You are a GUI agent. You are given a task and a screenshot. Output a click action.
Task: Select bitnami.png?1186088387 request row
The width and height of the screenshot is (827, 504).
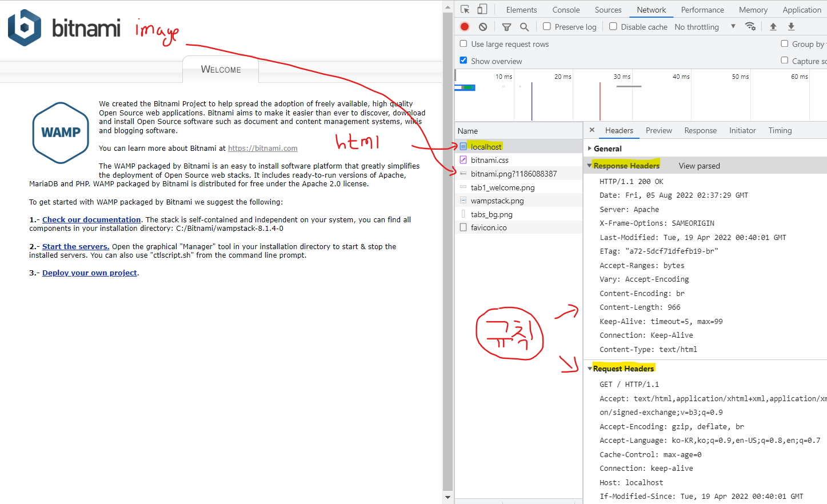click(518, 174)
